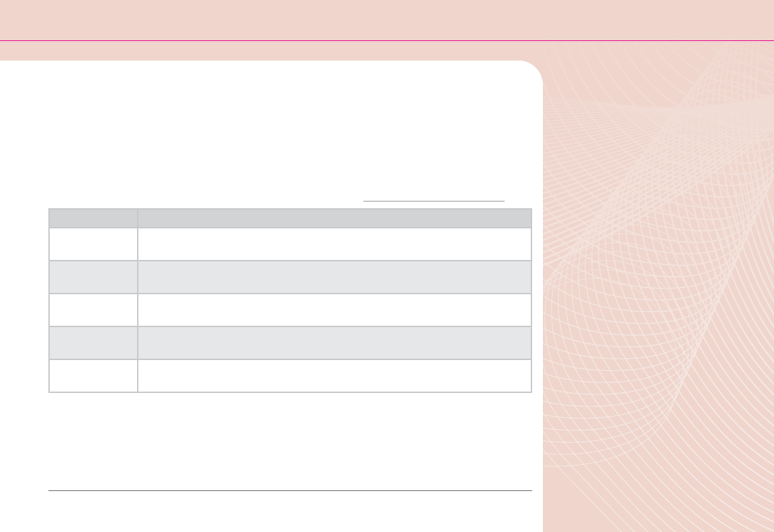Click the third row's wide right cell

click(334, 310)
